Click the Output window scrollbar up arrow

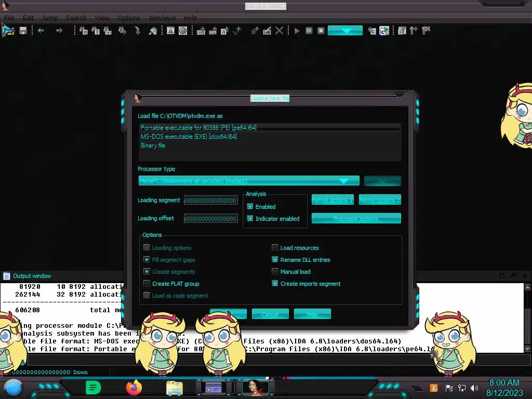pyautogui.click(x=527, y=287)
